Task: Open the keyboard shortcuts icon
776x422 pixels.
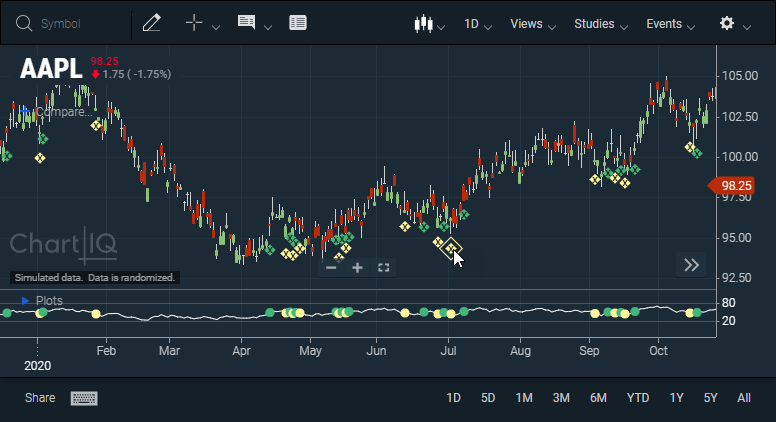Action: coord(84,398)
